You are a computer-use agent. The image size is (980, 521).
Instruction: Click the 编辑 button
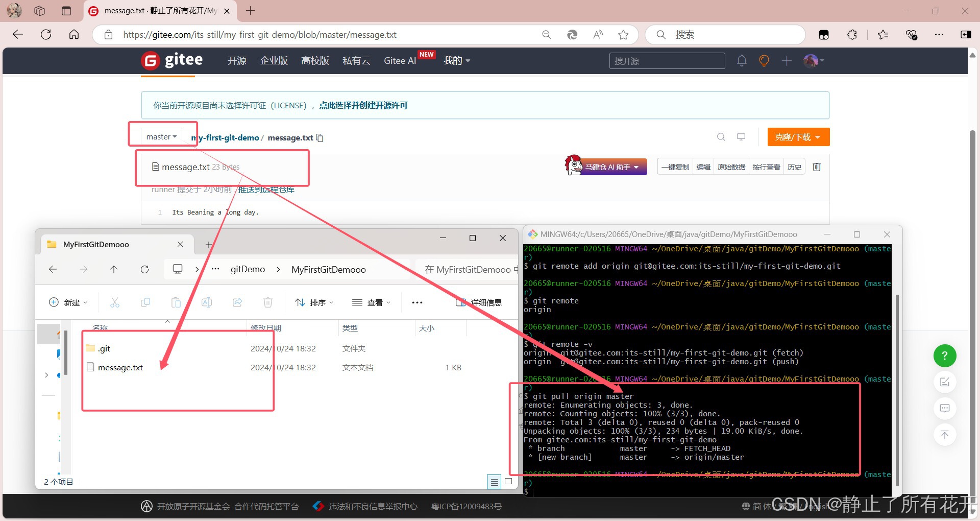(x=703, y=167)
